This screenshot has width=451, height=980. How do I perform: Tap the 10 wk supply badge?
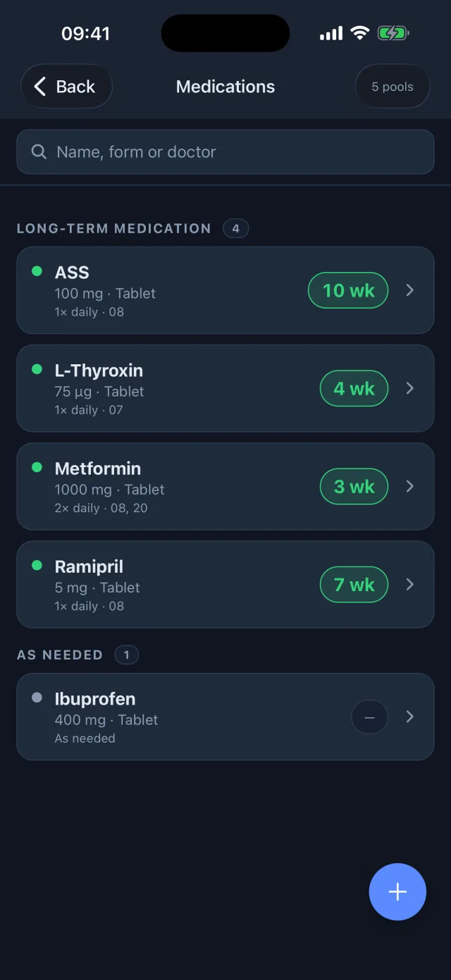(348, 290)
